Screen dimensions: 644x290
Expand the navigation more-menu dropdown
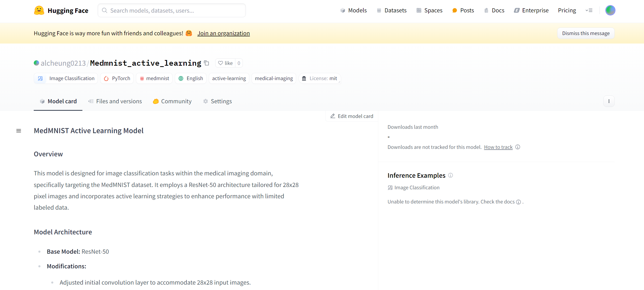click(589, 11)
